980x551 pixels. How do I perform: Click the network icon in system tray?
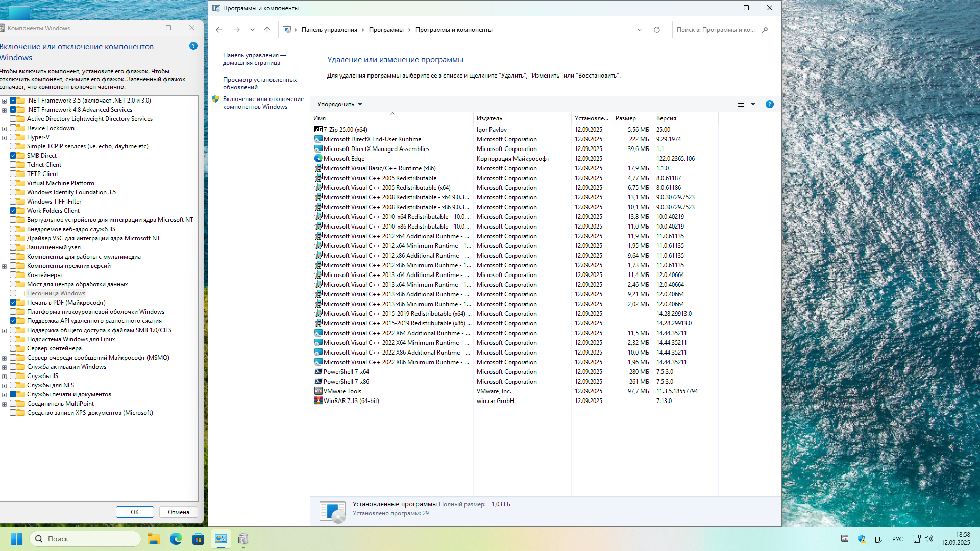[x=917, y=539]
